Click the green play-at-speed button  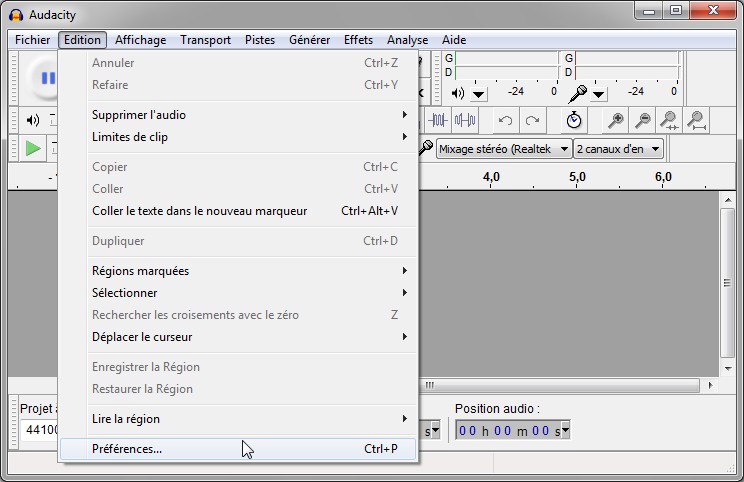(x=33, y=148)
